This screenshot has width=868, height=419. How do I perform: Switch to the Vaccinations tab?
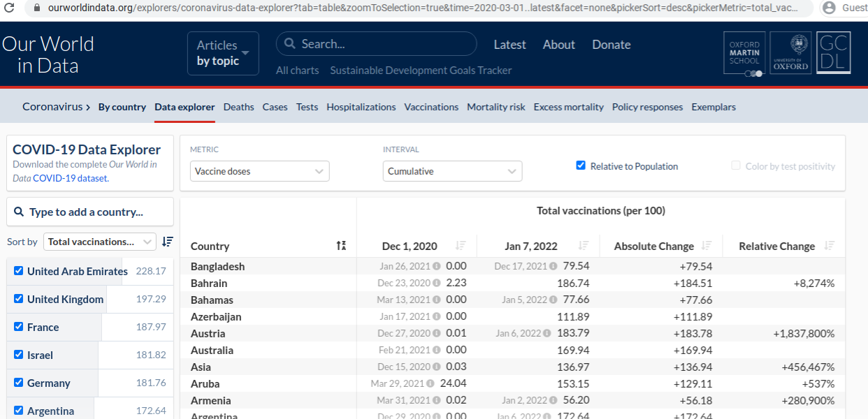tap(431, 107)
